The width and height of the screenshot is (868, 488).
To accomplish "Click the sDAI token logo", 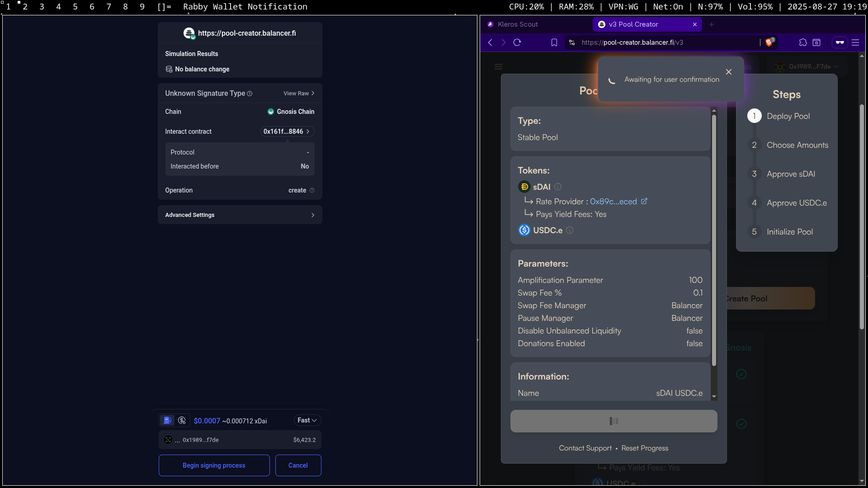I will pos(524,187).
